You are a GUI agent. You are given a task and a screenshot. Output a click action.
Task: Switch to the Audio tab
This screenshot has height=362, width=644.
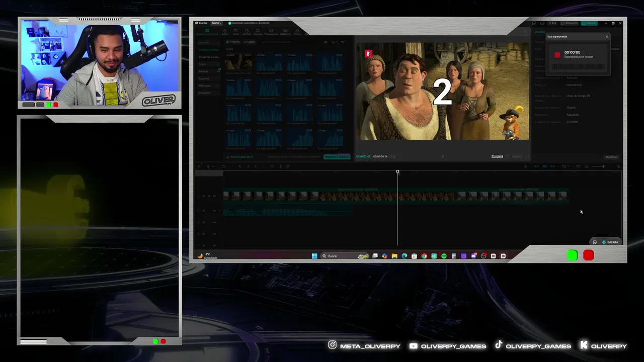(x=225, y=32)
